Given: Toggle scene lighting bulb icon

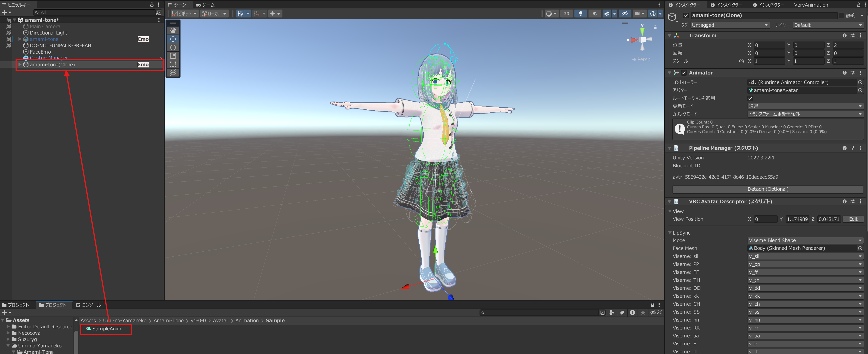Looking at the screenshot, I should [581, 13].
